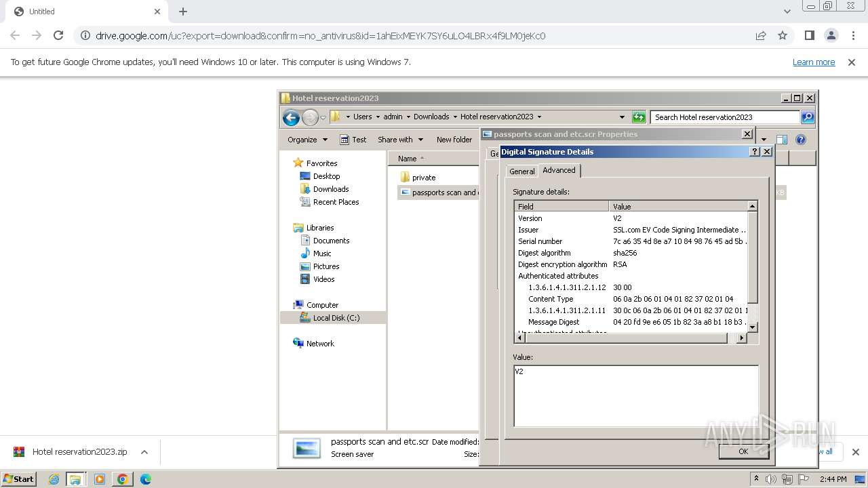This screenshot has width=868, height=488.
Task: Click the site information icon beside URL
Action: [x=84, y=35]
